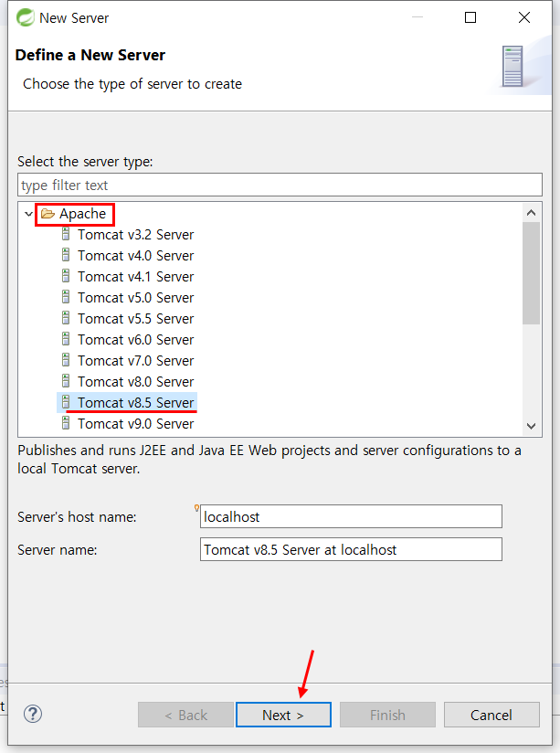The image size is (560, 753).
Task: Click the Tomcat v7.0 Server icon
Action: [66, 360]
